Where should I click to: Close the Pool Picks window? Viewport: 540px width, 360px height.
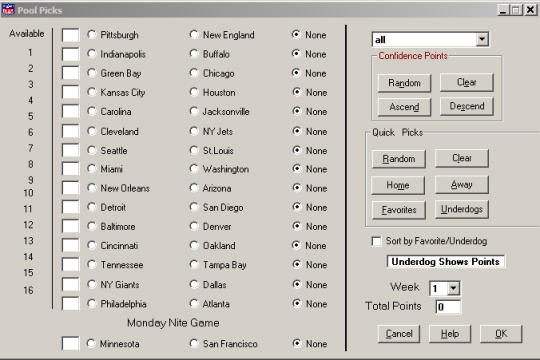click(x=531, y=10)
